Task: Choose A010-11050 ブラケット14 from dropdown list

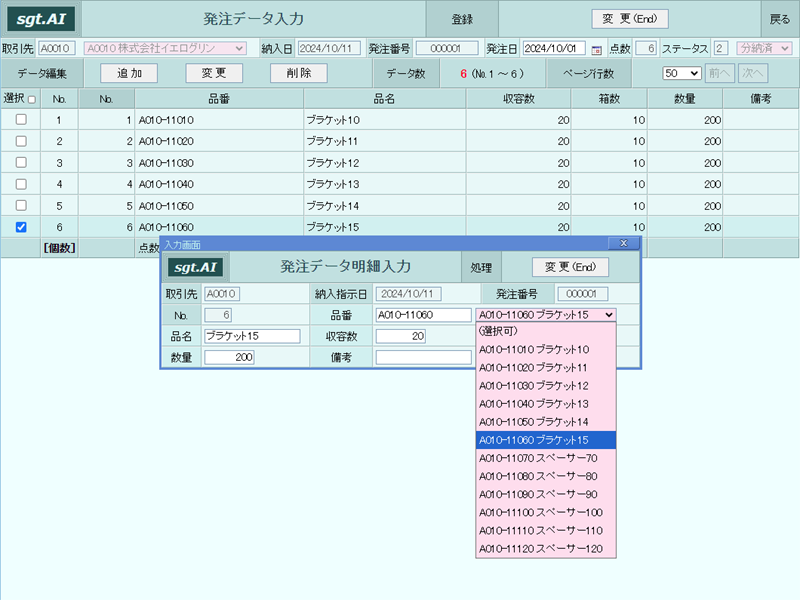Action: 545,422
